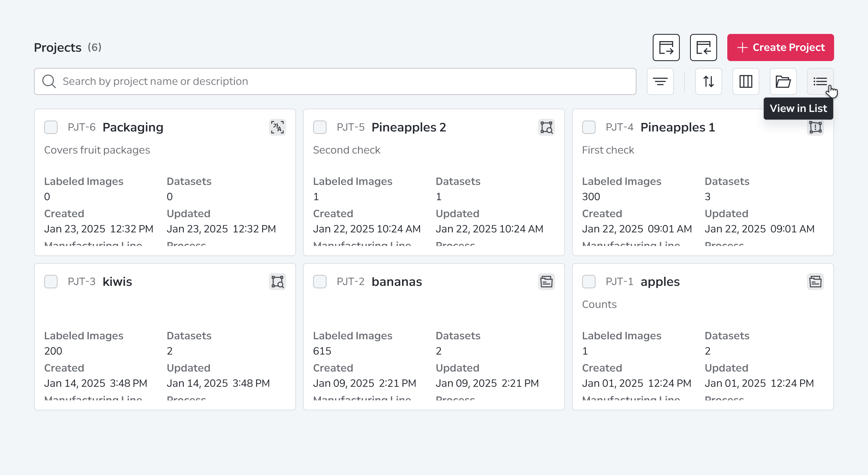The image size is (868, 475).
Task: Open the kiwis project title
Action: (x=117, y=282)
